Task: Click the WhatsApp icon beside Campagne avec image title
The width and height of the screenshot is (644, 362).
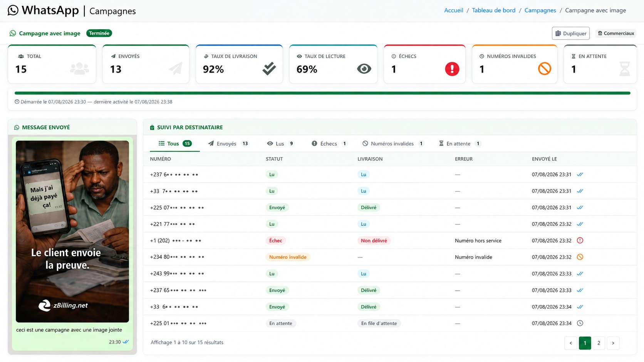Action: pyautogui.click(x=13, y=33)
